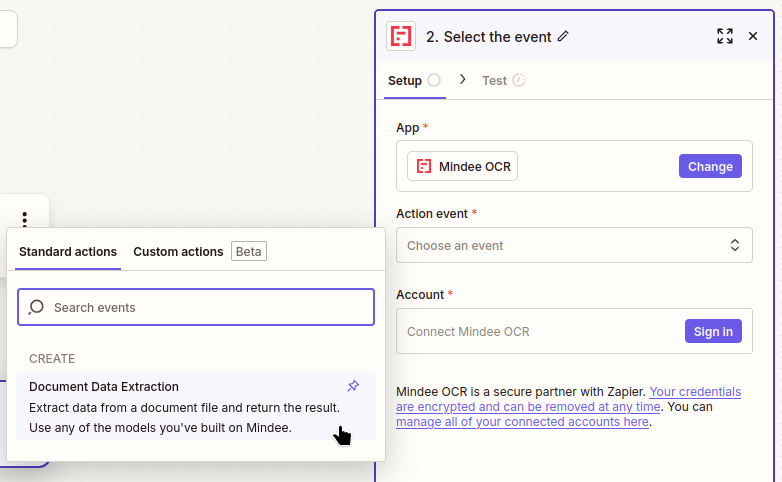Click the Sign in button
The width and height of the screenshot is (782, 482).
click(x=713, y=331)
